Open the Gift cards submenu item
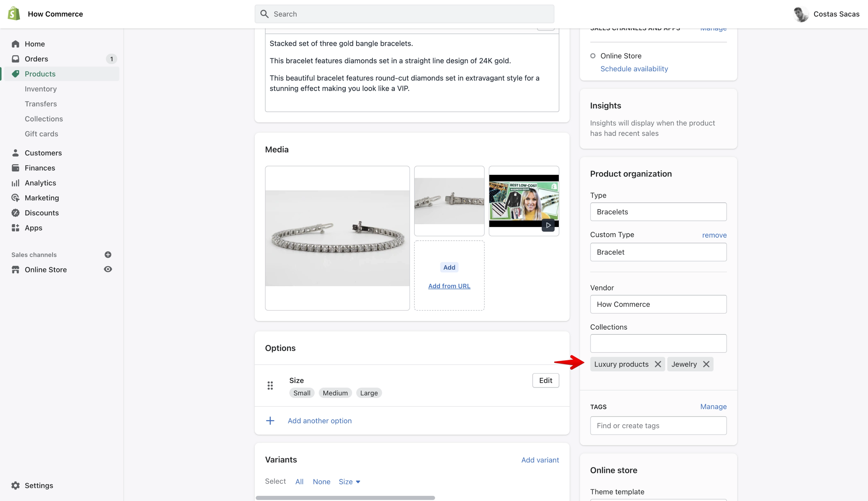The image size is (868, 501). tap(41, 134)
